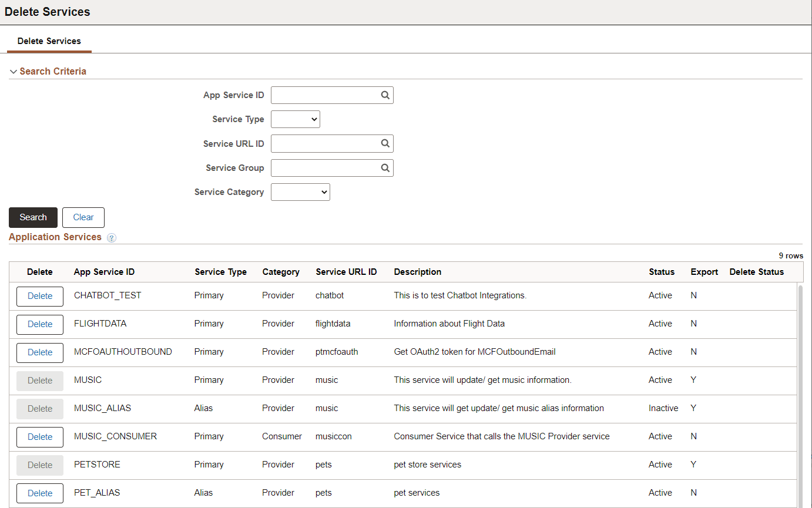This screenshot has height=508, width=812.
Task: Click the App Service ID column header
Action: [x=104, y=271]
